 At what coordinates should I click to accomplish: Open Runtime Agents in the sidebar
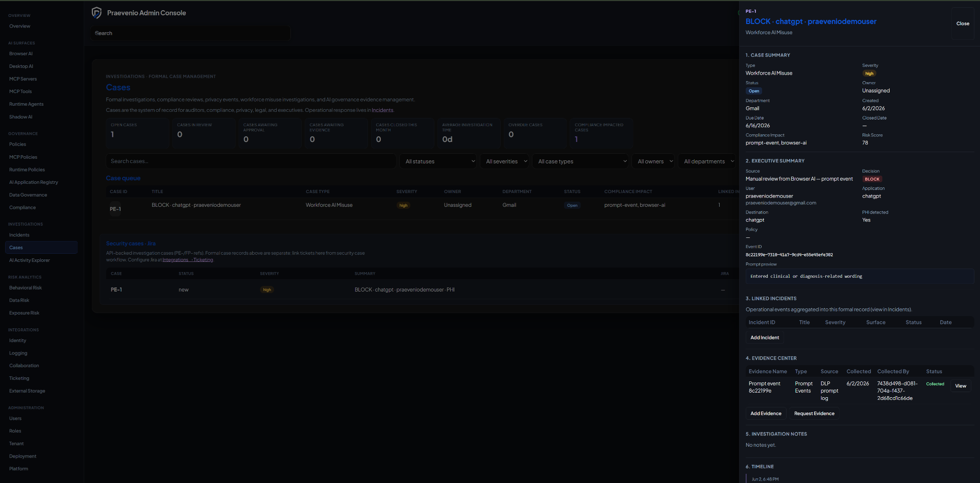tap(26, 104)
